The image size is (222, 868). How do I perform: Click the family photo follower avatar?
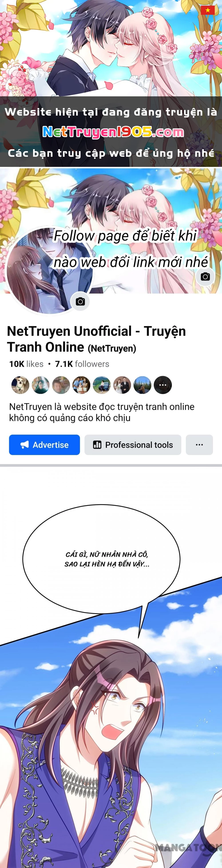[x=81, y=385]
